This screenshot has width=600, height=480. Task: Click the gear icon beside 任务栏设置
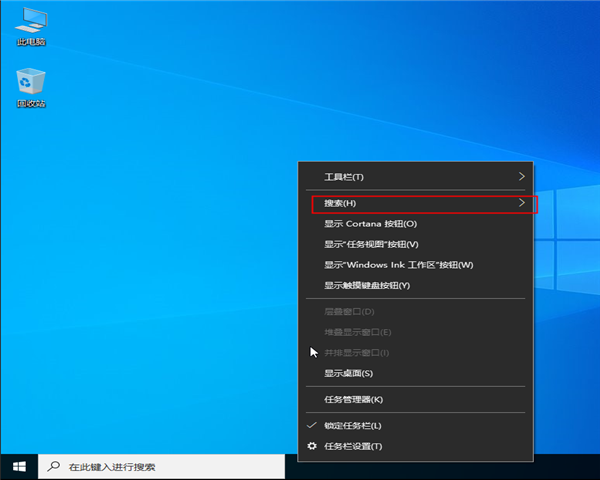[312, 446]
